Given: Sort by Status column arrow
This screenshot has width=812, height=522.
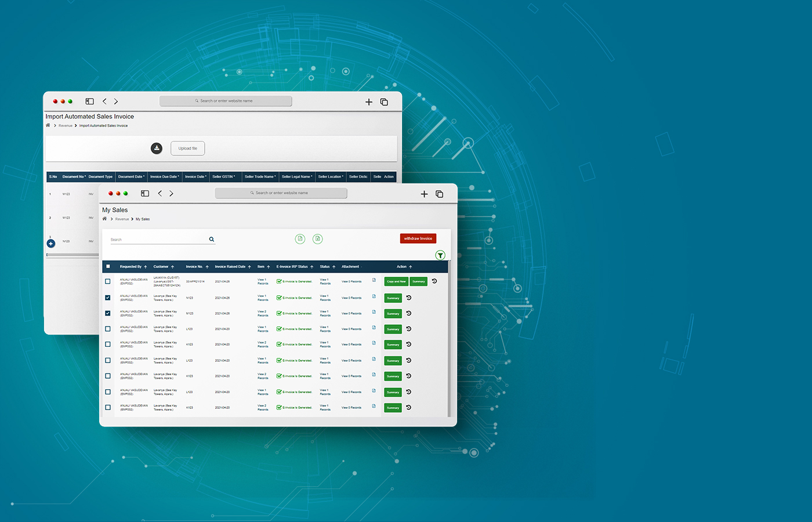Looking at the screenshot, I should click(x=334, y=267).
